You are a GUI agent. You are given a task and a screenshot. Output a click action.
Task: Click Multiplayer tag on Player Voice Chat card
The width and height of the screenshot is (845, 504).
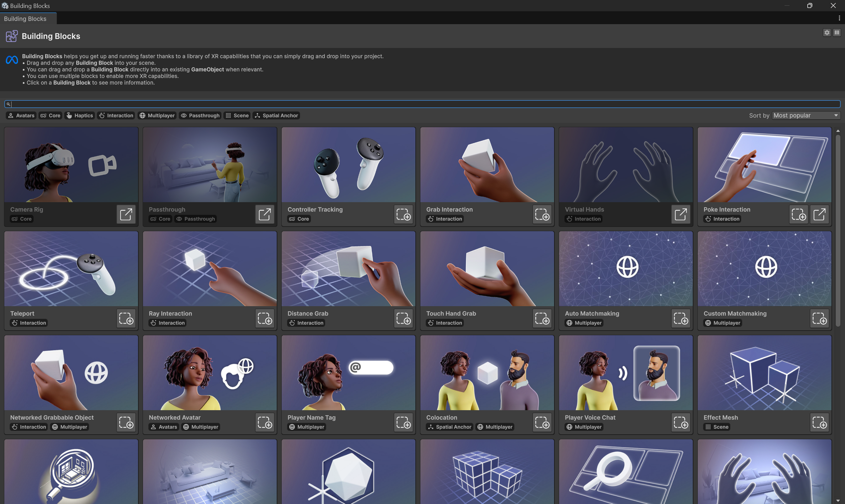[584, 427]
